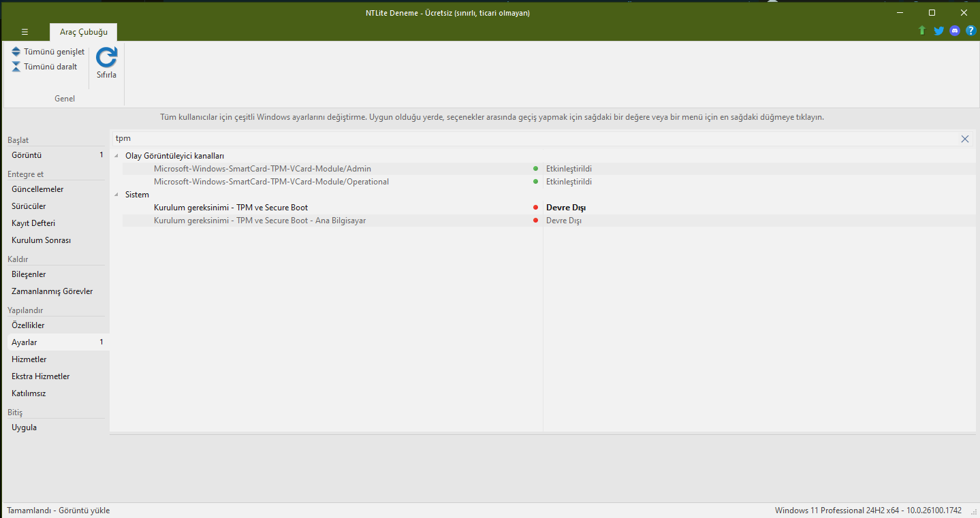Collapse the Sistem group arrow
Screen dimensions: 980x518
116,195
